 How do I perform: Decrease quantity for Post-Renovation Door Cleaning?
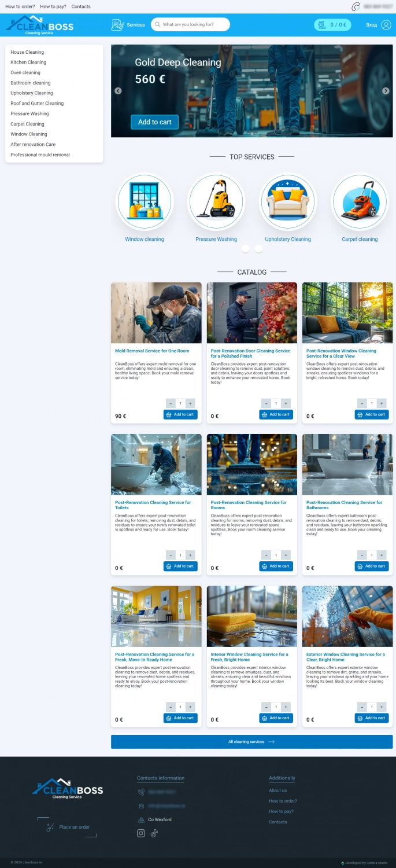(x=267, y=403)
